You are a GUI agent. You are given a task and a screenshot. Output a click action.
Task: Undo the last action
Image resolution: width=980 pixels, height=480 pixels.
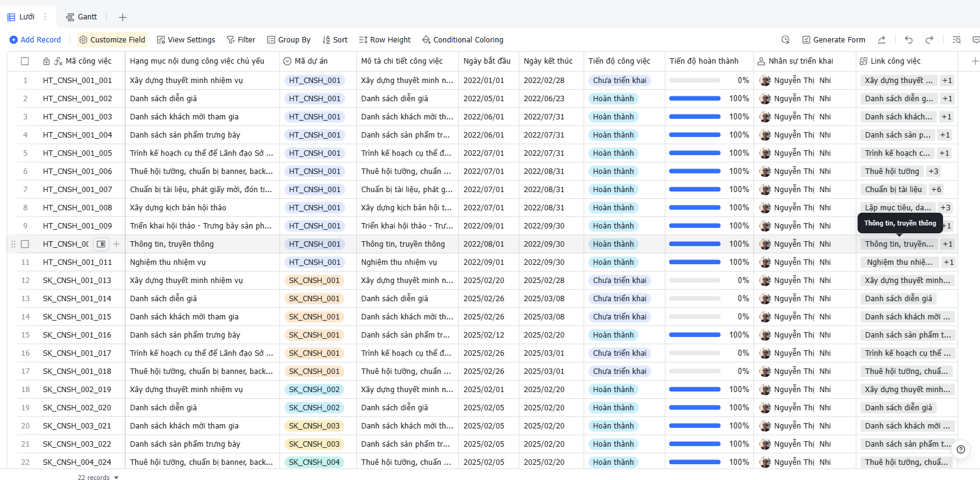tap(908, 40)
